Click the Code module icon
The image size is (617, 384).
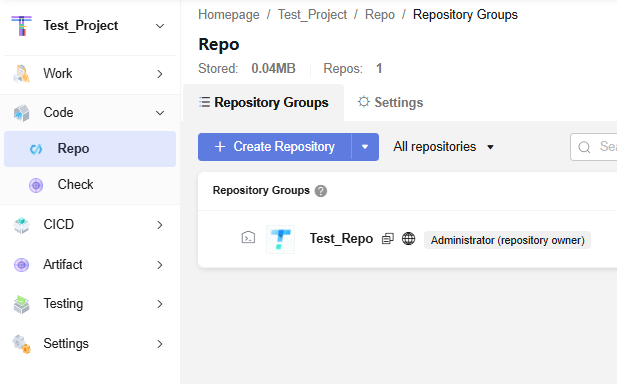coord(22,113)
